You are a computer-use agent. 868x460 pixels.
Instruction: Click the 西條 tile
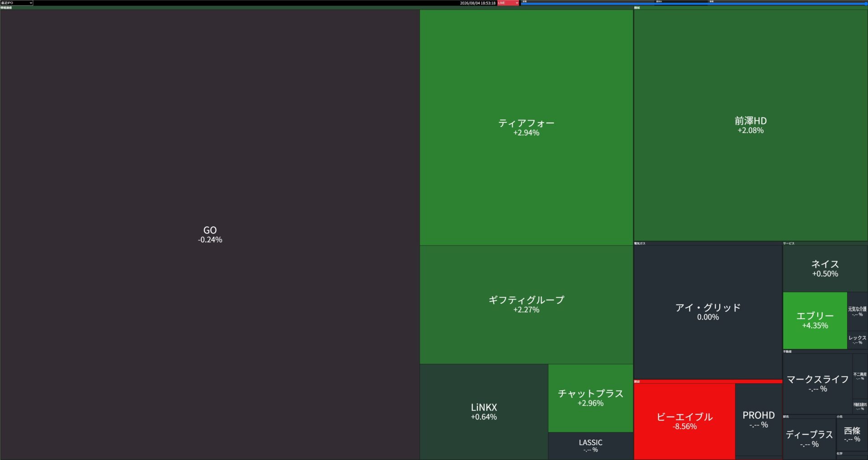point(852,434)
